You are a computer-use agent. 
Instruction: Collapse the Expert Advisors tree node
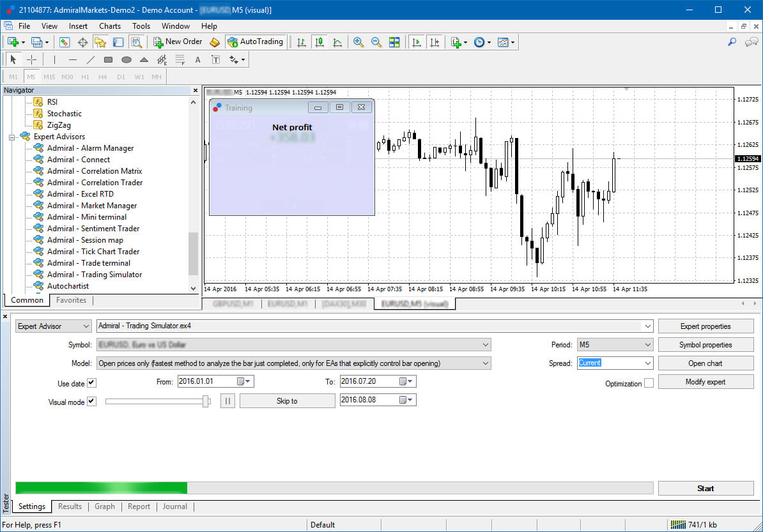(x=12, y=137)
